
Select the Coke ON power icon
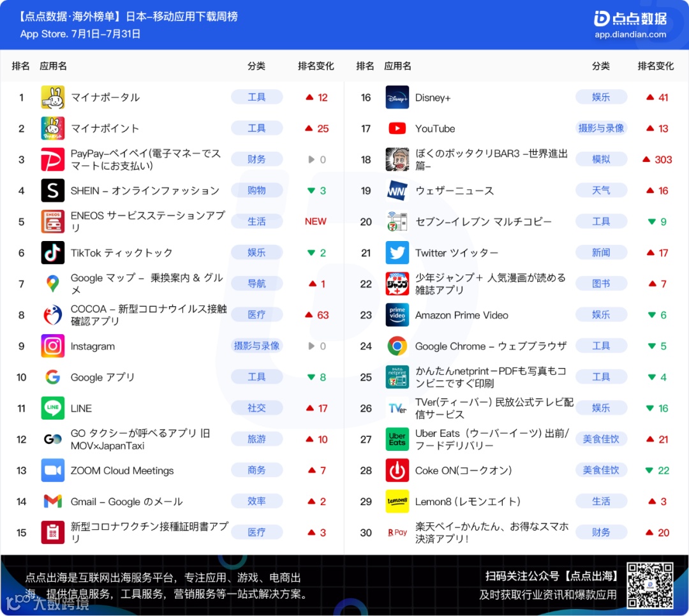tap(397, 471)
